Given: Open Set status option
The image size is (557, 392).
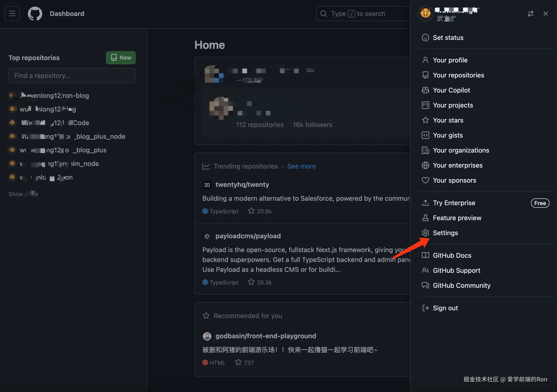Looking at the screenshot, I should [448, 38].
